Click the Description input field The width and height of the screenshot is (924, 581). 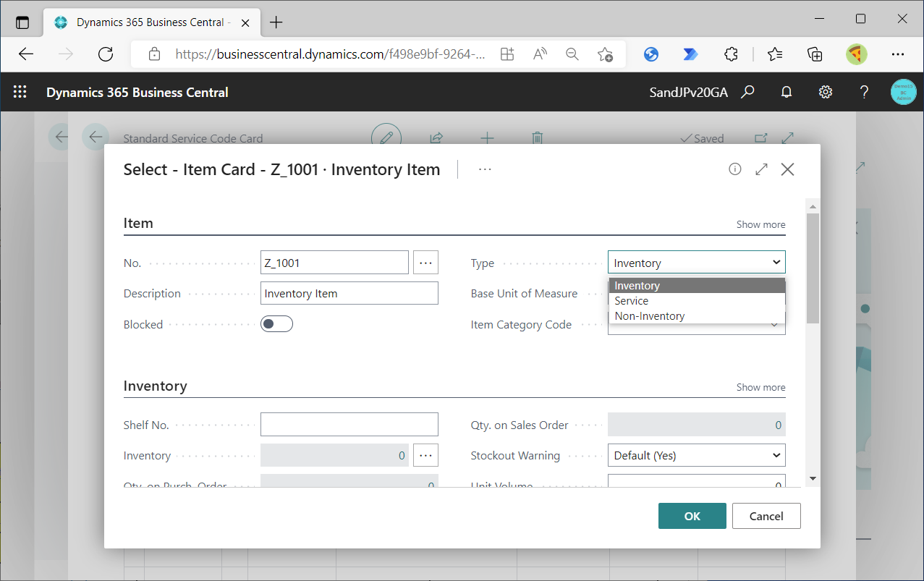pyautogui.click(x=349, y=294)
